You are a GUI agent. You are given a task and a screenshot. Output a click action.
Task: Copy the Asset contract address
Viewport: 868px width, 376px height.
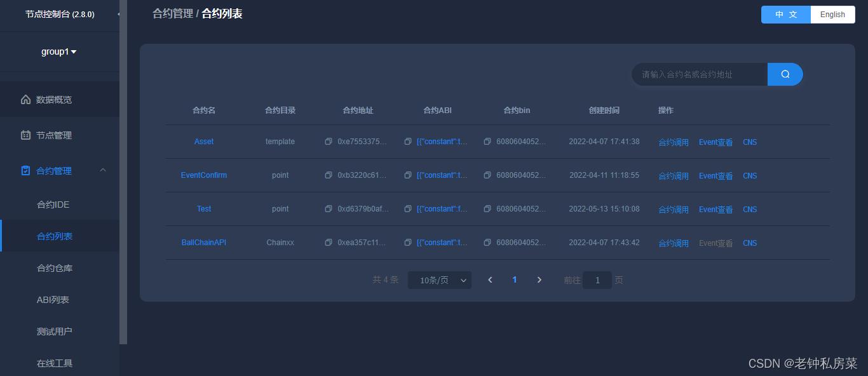pos(329,142)
